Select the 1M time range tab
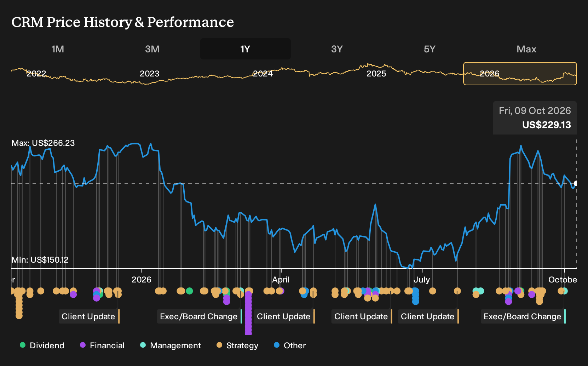Screen dimensions: 588x366 point(58,49)
